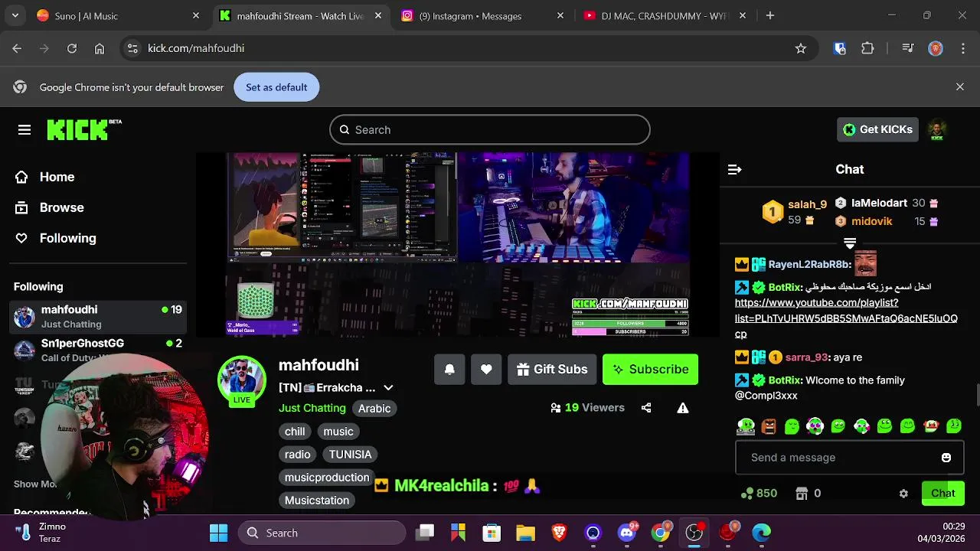Insert the last green quick emote
Screen dimensions: 980x551
[954, 426]
